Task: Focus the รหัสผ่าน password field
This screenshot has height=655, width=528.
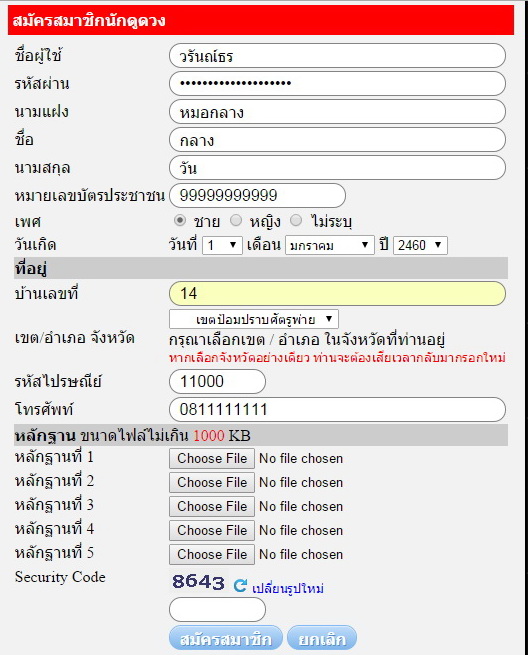Action: pos(338,84)
